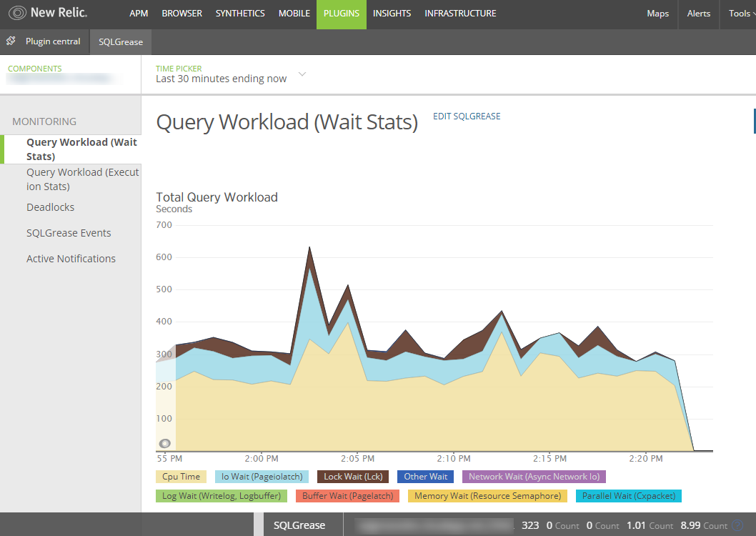
Task: Expand the Time Picker dropdown chevron
Action: [x=302, y=74]
